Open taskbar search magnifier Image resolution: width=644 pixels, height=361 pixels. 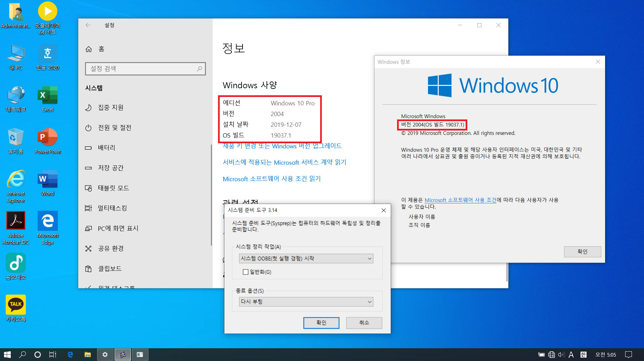[x=23, y=355]
